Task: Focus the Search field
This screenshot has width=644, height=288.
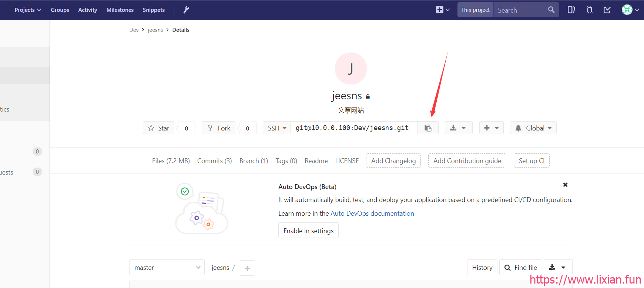Action: (x=521, y=10)
